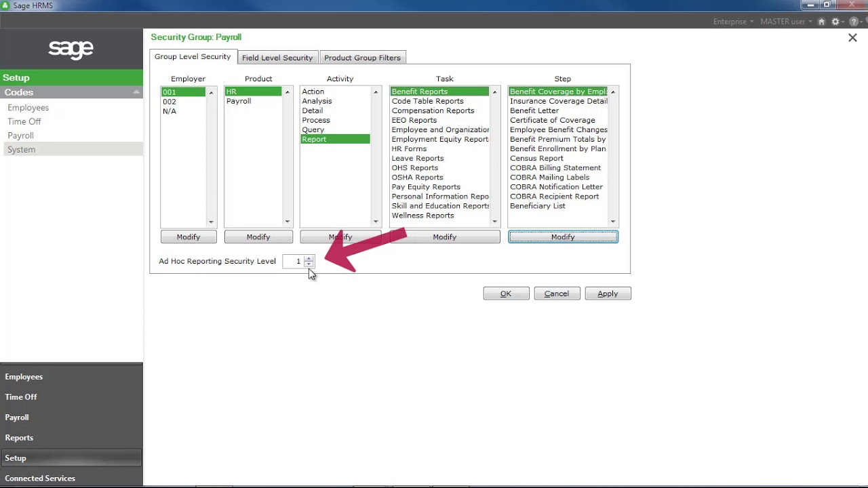
Task: Click the Home icon in the top toolbar
Action: click(x=821, y=21)
